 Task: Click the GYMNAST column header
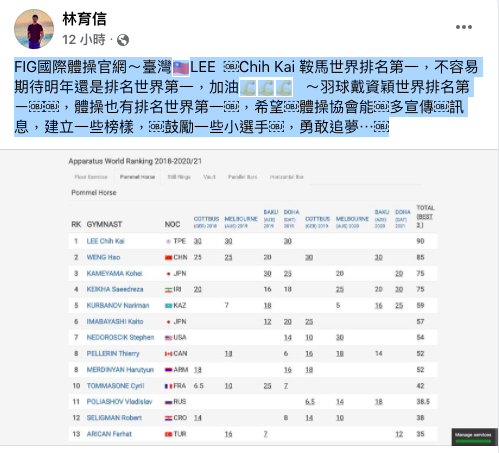(104, 224)
